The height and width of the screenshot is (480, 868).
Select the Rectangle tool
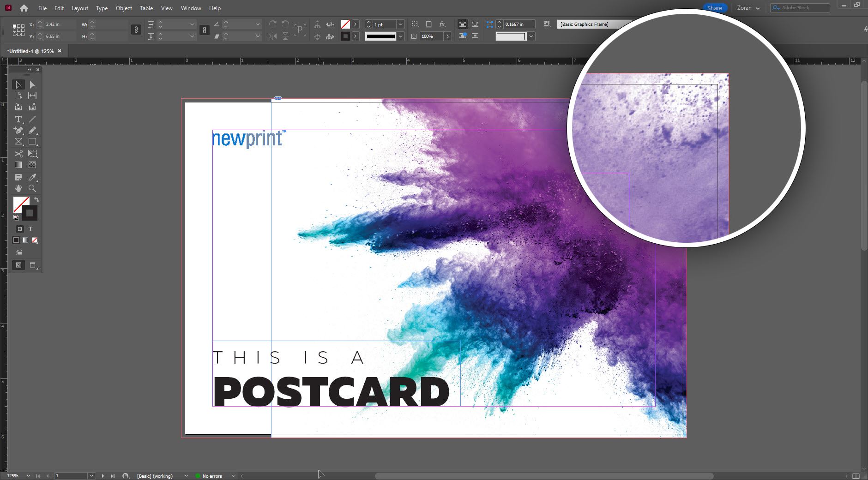(32, 142)
